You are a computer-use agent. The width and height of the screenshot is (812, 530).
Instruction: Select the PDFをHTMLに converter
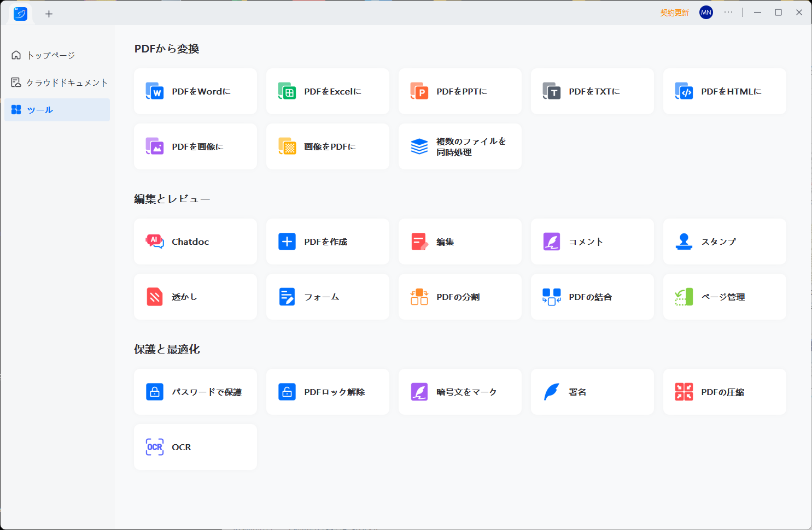tap(725, 91)
